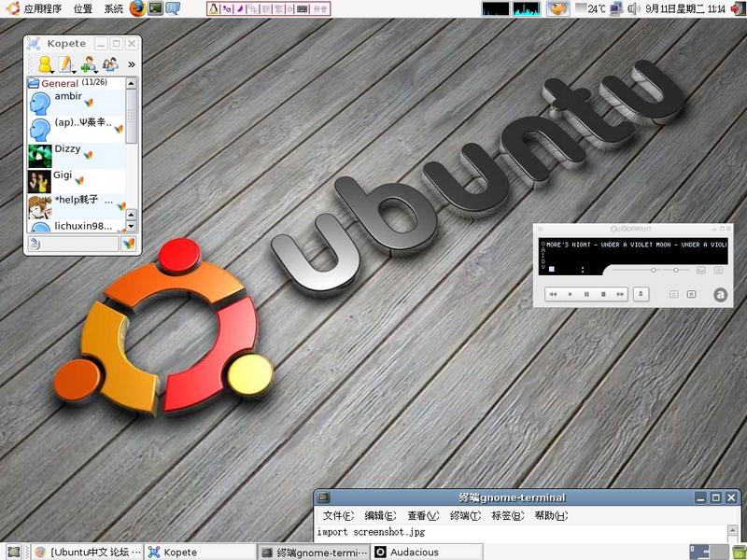Switch to the 终端gnome-terminal taskbar button
Viewport: 747px width, 560px height.
[314, 552]
